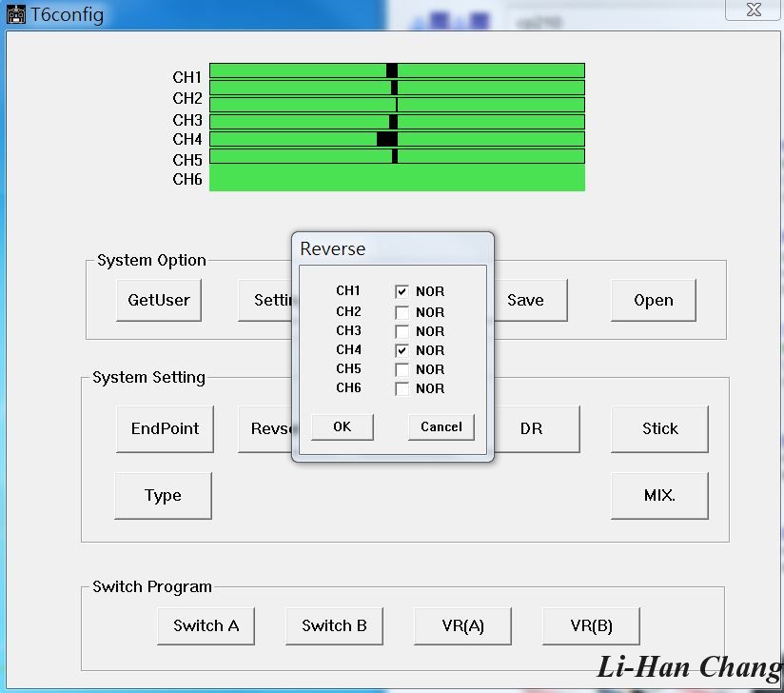The width and height of the screenshot is (784, 693).
Task: Cancel the Reverse dialog
Action: pos(441,426)
